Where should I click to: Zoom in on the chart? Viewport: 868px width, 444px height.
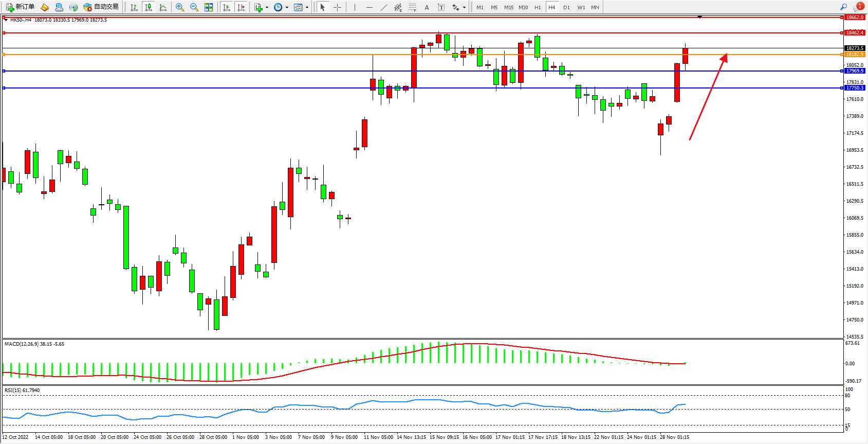coord(180,7)
